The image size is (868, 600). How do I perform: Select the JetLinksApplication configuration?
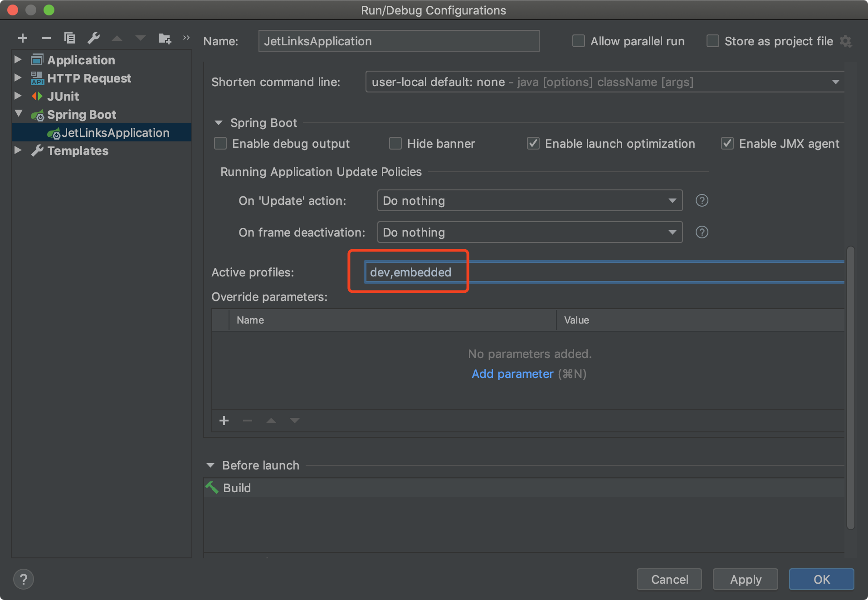102,133
